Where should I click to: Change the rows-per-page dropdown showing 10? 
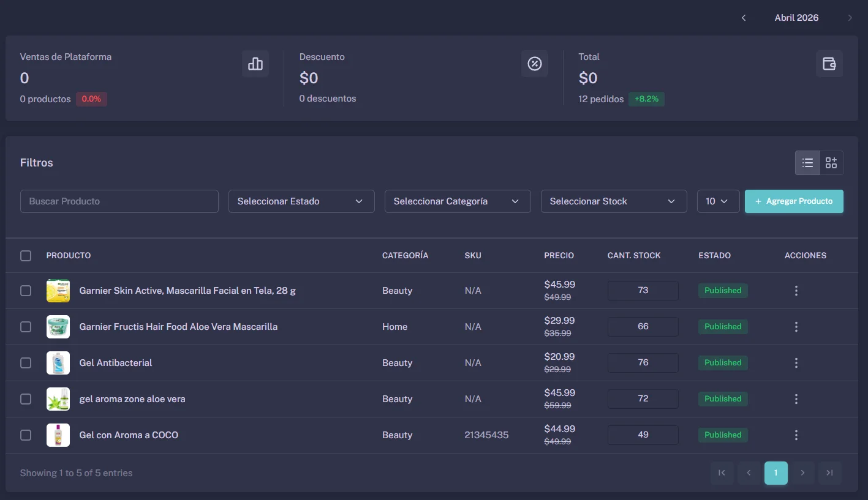719,201
